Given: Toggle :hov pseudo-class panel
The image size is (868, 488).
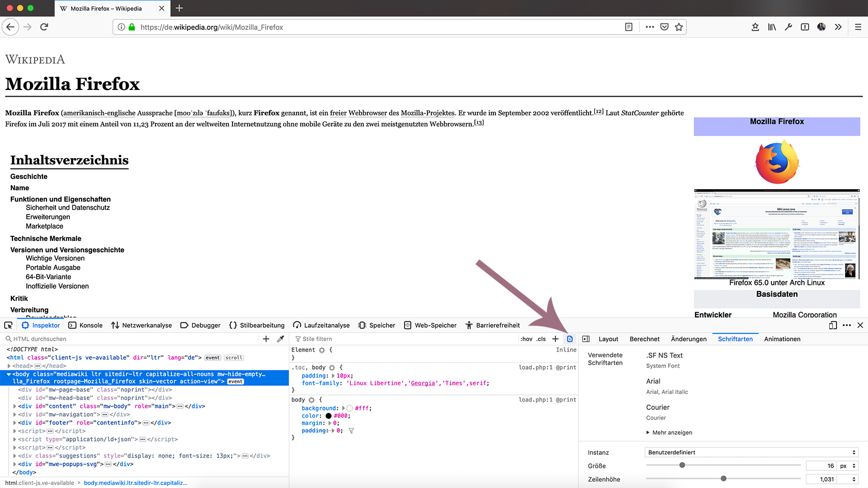Looking at the screenshot, I should 526,339.
